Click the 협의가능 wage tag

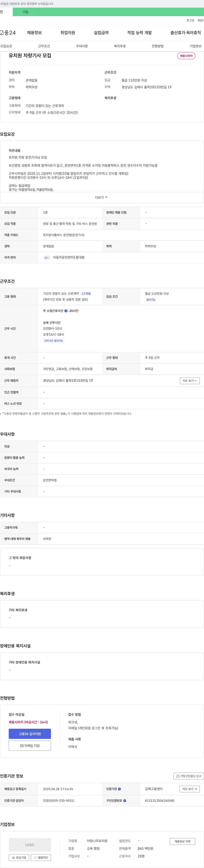(x=151, y=300)
